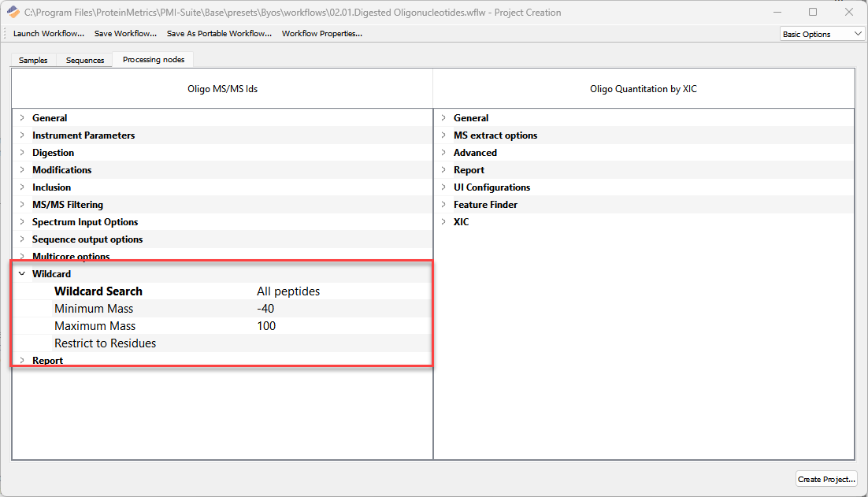Image resolution: width=868 pixels, height=497 pixels.
Task: Switch to the Sequences tab
Action: (x=85, y=61)
